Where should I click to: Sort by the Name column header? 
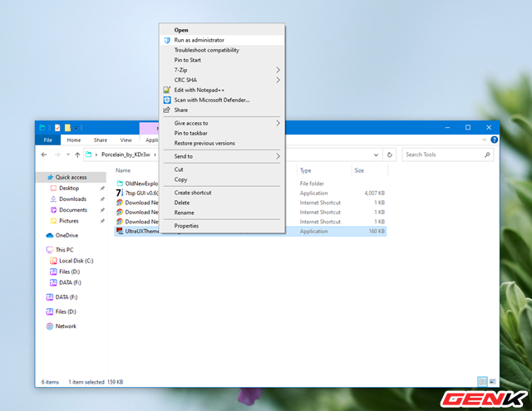point(123,170)
